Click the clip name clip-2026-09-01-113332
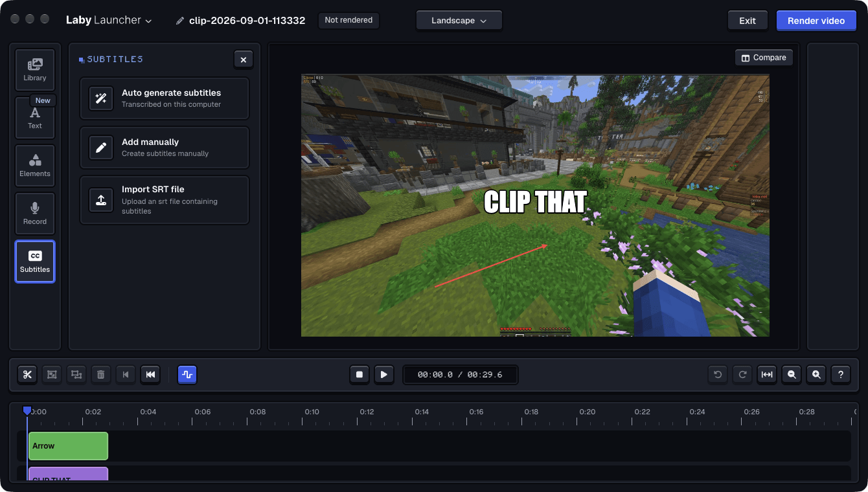868x492 pixels. coord(247,21)
